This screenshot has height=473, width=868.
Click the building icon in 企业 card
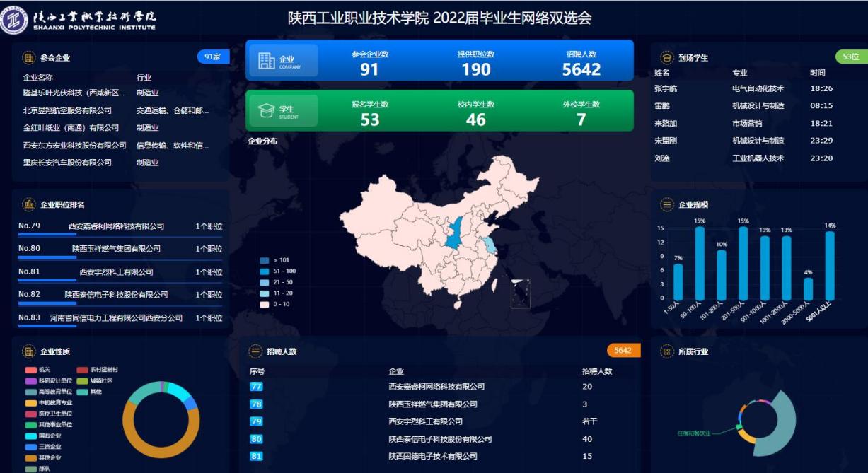[x=267, y=61]
